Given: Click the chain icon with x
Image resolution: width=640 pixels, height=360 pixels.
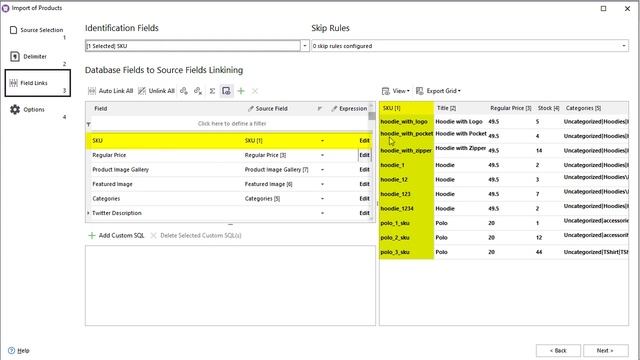Looking at the screenshot, I should [198, 91].
